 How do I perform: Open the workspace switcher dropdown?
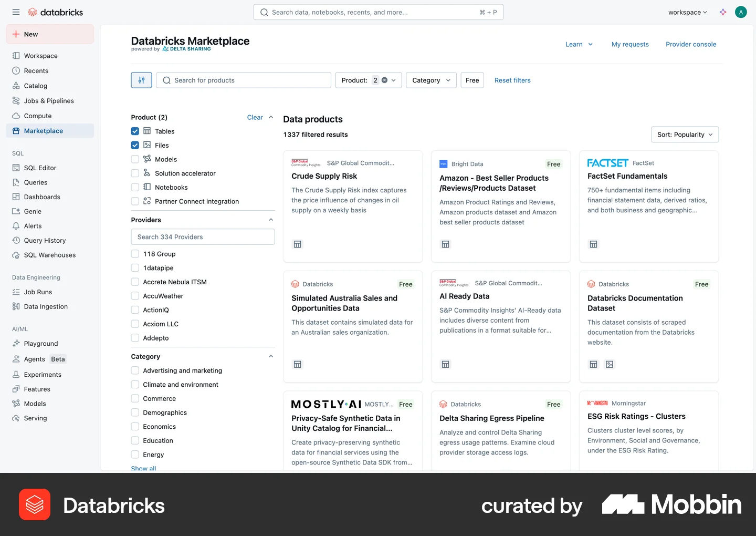[x=688, y=12]
